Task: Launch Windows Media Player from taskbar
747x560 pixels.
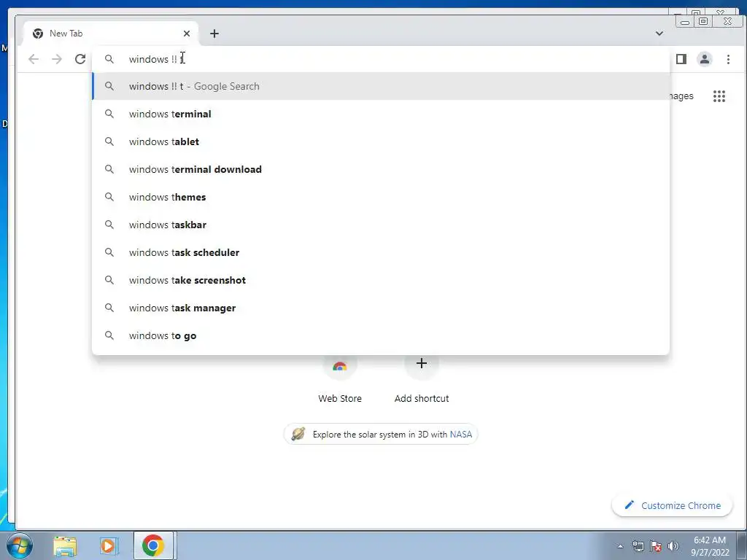Action: click(x=109, y=545)
